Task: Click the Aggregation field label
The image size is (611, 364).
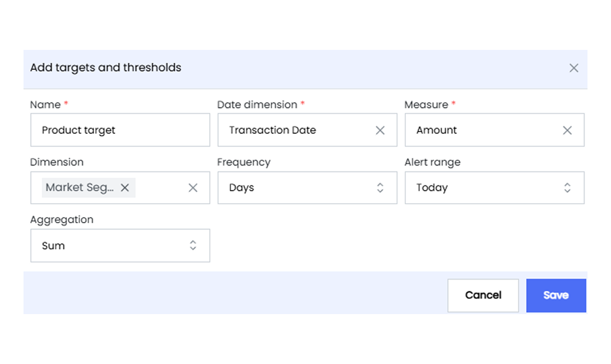Action: pos(62,220)
